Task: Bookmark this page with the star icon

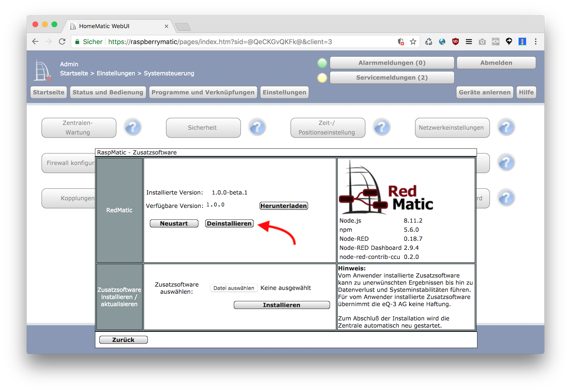Action: 413,41
